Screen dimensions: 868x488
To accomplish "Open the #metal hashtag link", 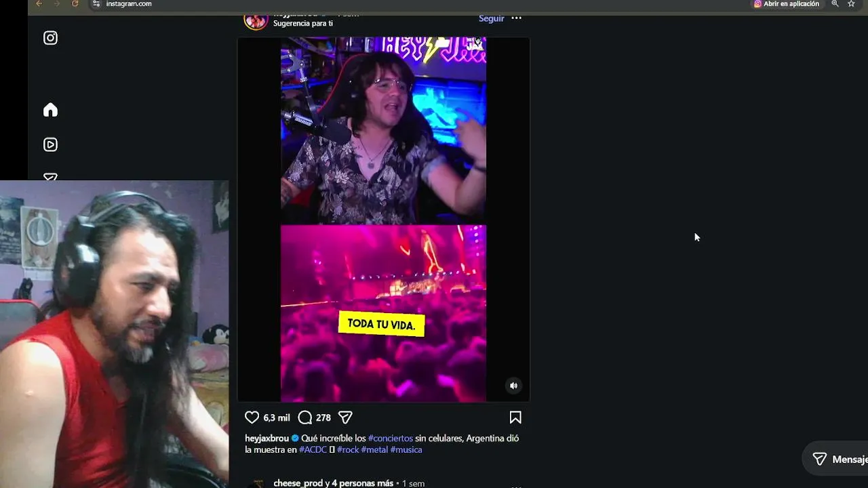I will (374, 449).
